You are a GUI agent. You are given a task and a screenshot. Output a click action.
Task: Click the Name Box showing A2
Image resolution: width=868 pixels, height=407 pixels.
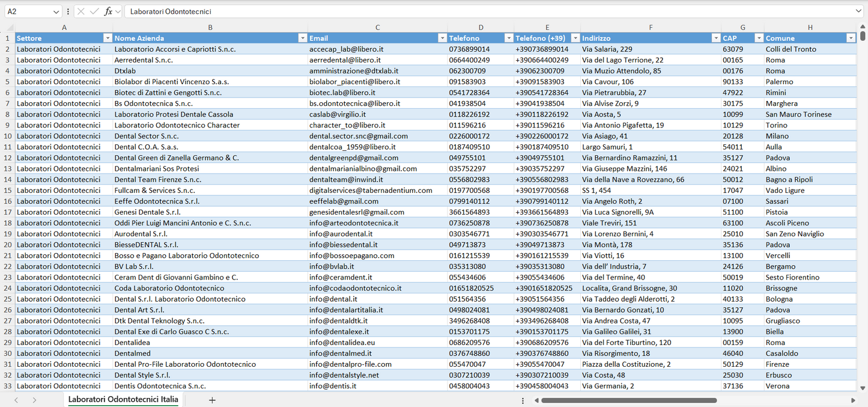(27, 11)
